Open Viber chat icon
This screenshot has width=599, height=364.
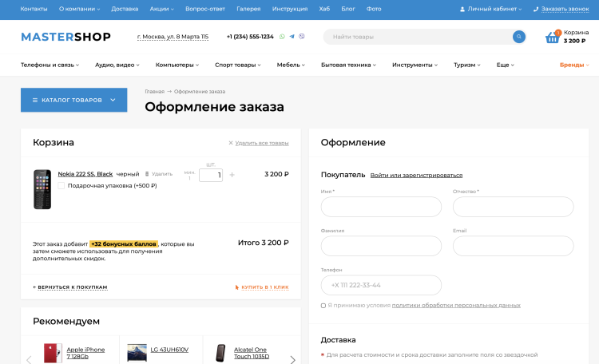click(302, 37)
